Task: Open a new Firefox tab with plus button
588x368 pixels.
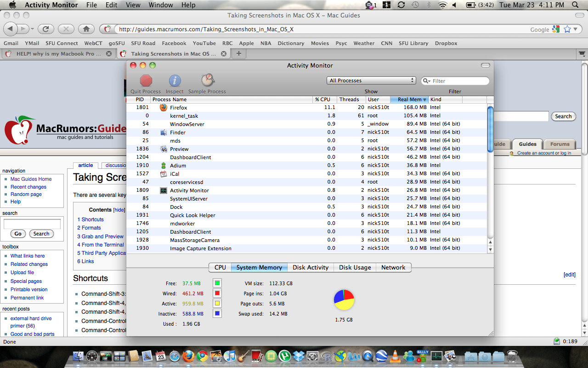Action: (x=238, y=54)
